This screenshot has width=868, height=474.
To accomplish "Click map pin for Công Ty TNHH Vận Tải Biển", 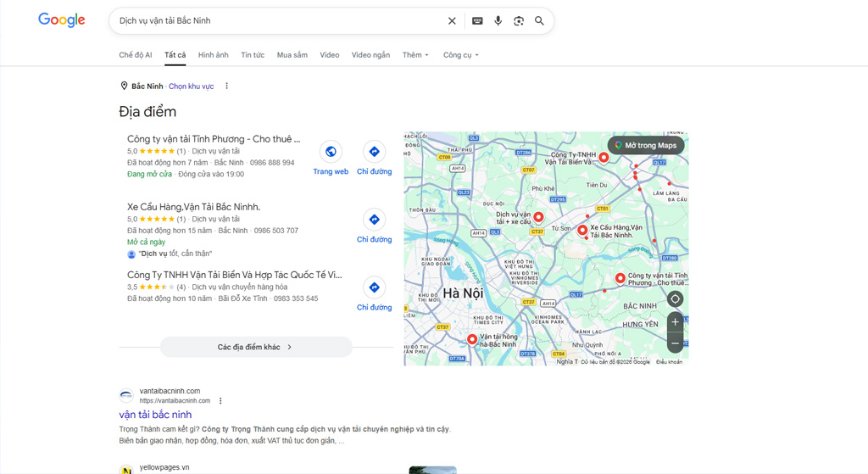I will coord(604,157).
